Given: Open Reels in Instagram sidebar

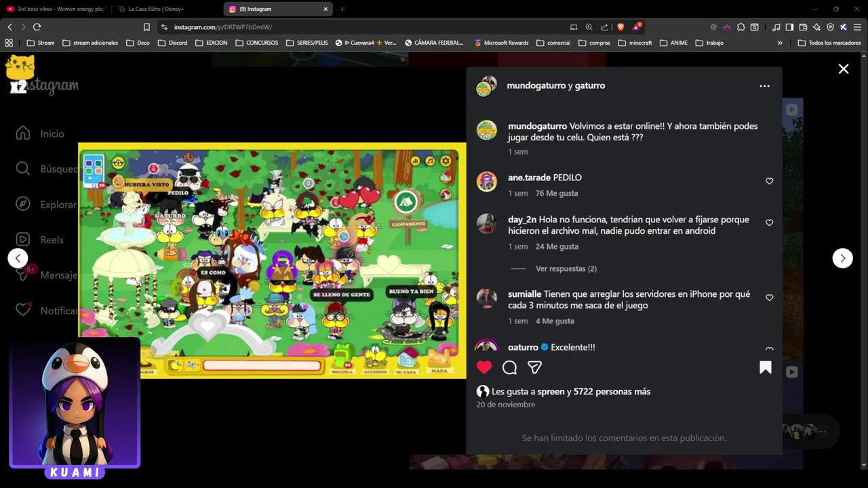Looking at the screenshot, I should [x=39, y=239].
